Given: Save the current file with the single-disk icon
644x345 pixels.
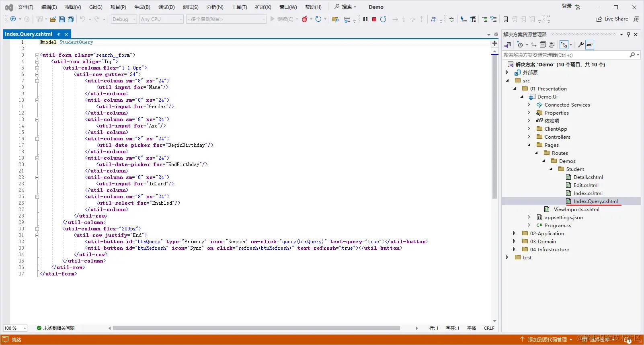Looking at the screenshot, I should pos(62,19).
